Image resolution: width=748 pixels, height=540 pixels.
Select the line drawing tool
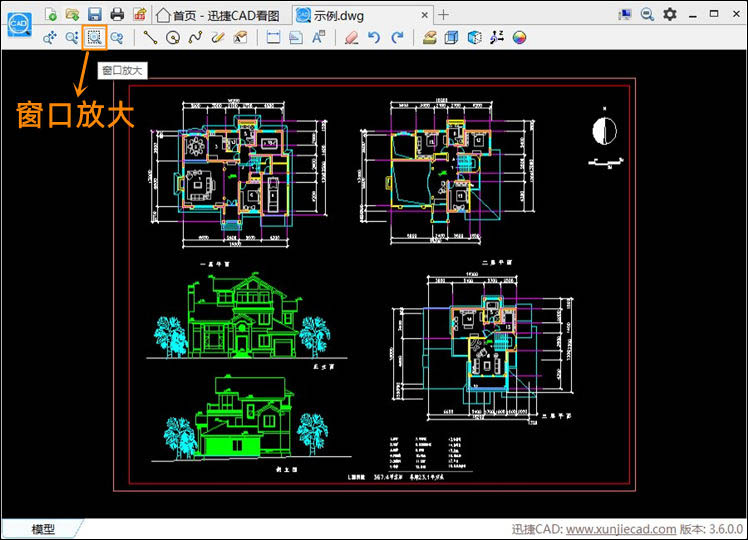tap(150, 38)
